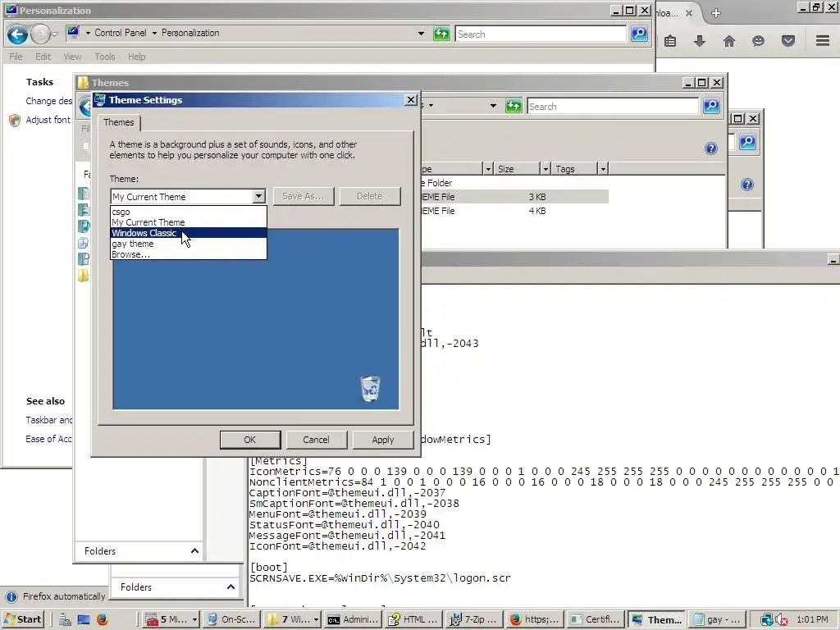Image resolution: width=840 pixels, height=630 pixels.
Task: Click the shield icon beside Adjust font
Action: 15,120
